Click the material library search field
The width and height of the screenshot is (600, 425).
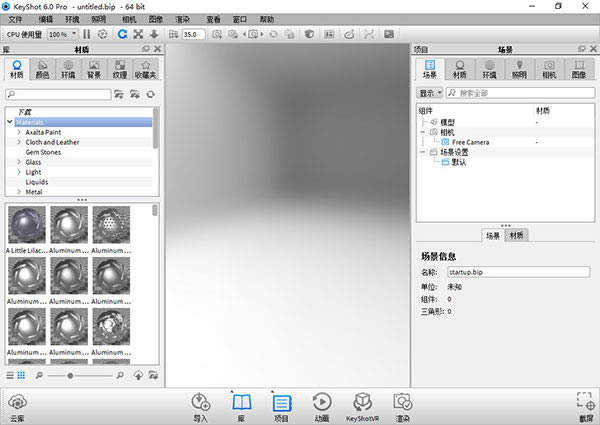pyautogui.click(x=59, y=94)
